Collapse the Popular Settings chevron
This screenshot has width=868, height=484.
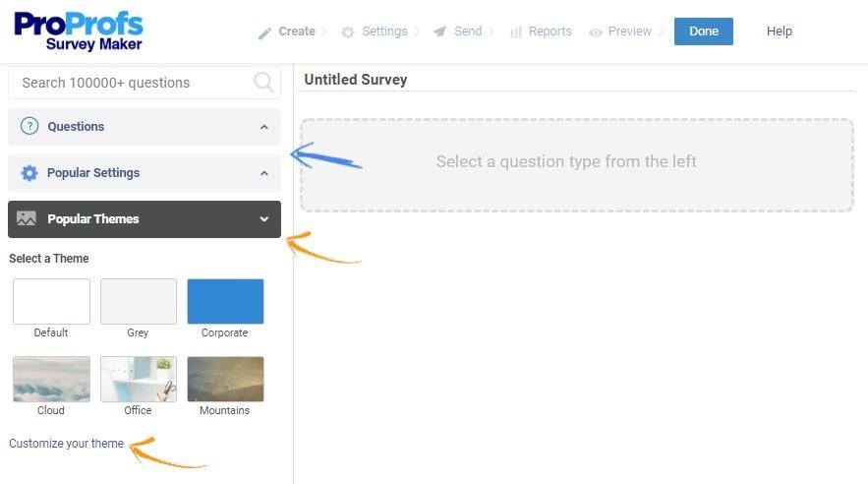pyautogui.click(x=263, y=173)
